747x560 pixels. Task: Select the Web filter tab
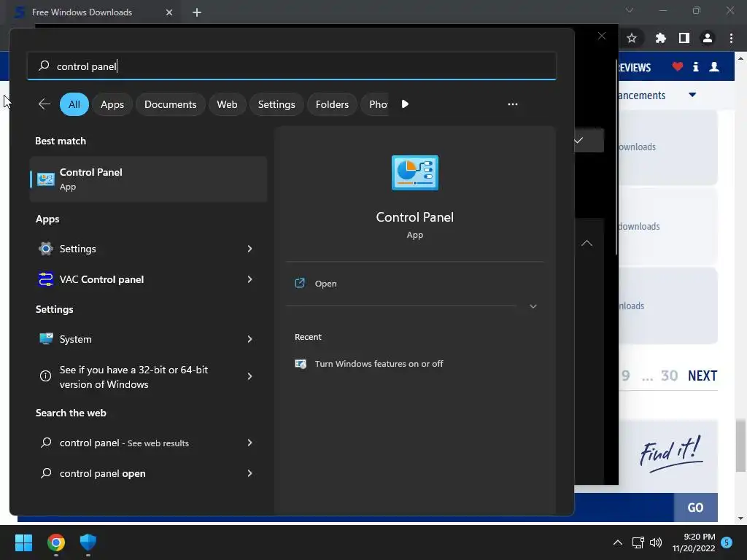click(x=228, y=104)
